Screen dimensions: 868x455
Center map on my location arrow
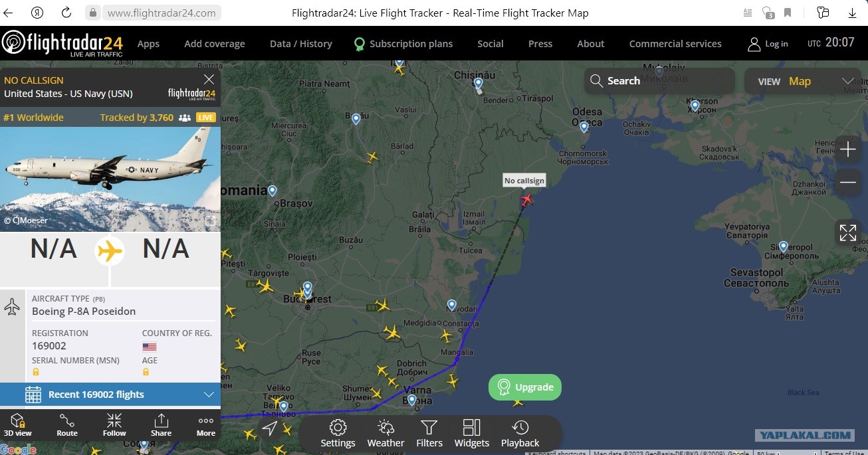(x=270, y=428)
